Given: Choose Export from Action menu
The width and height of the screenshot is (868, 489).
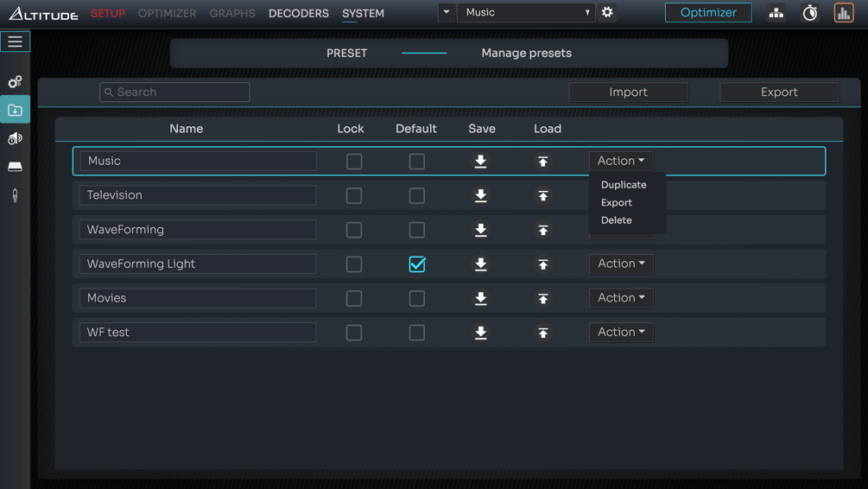Looking at the screenshot, I should tap(616, 203).
